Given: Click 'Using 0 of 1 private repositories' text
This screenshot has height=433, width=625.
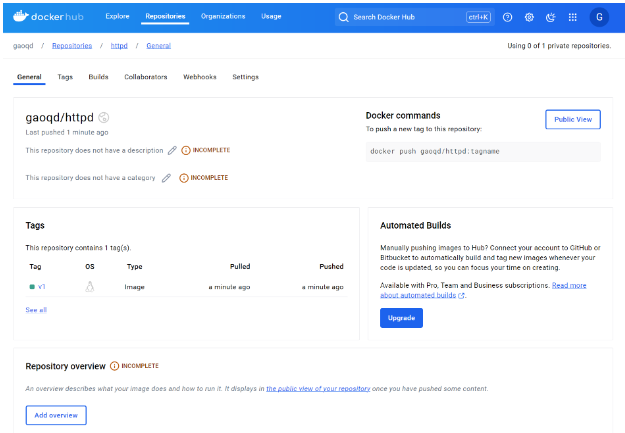Looking at the screenshot, I should (559, 46).
